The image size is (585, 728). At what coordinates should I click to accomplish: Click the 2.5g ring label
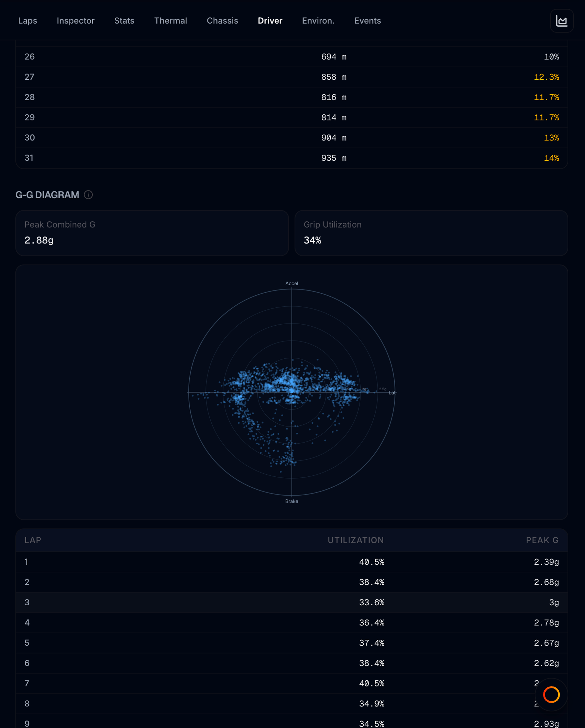click(383, 389)
